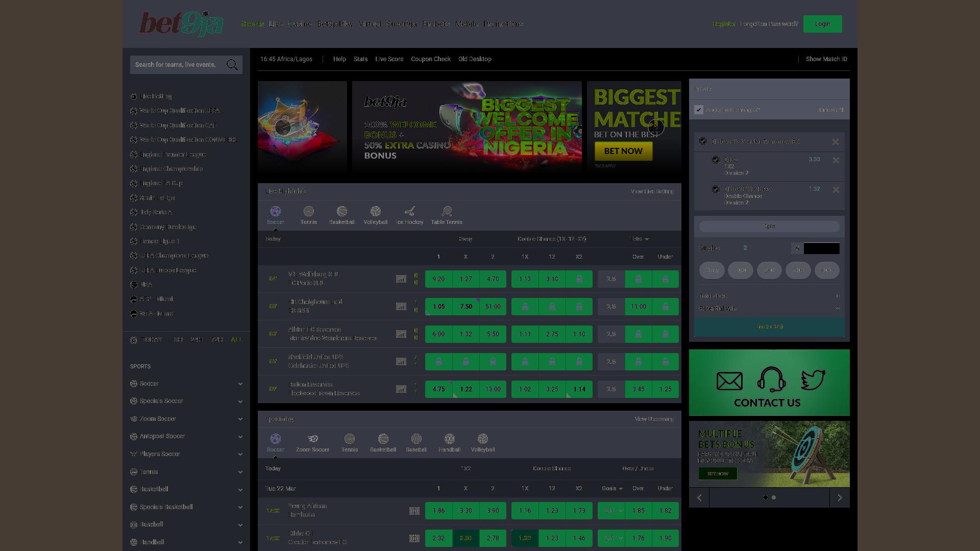Toggle Accept odds changes checkbox

click(x=699, y=110)
